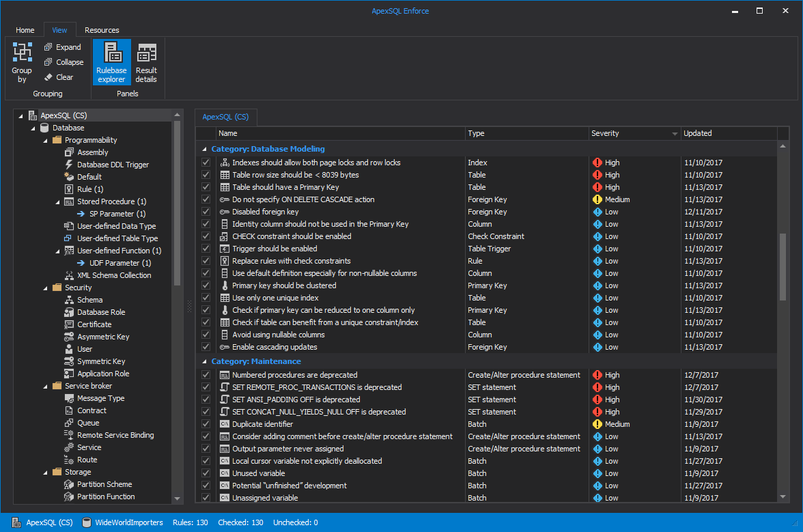The image size is (803, 532).
Task: Toggle checkbox for 'Unused variable' rule
Action: 206,473
